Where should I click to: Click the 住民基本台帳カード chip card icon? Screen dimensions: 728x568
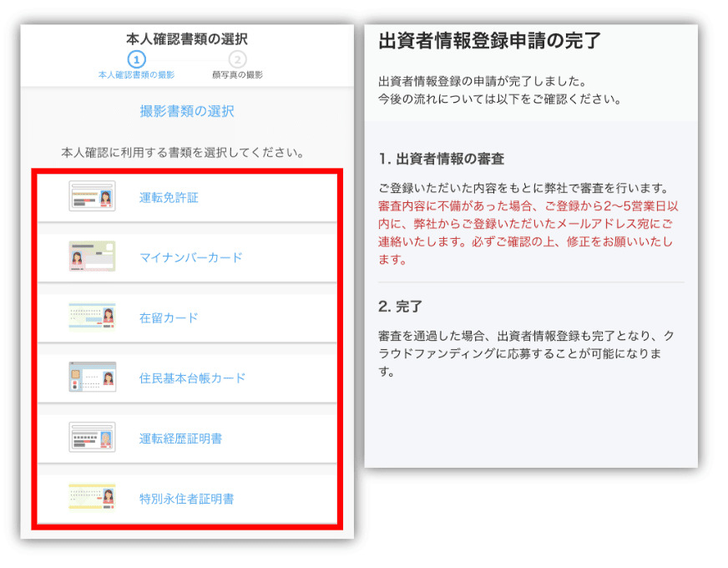click(92, 378)
